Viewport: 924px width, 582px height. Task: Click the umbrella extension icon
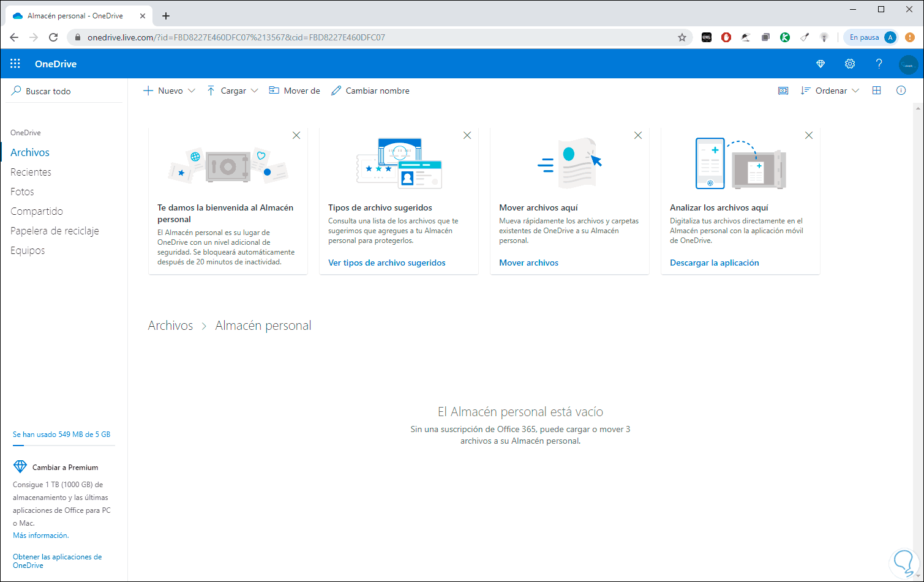tap(746, 37)
